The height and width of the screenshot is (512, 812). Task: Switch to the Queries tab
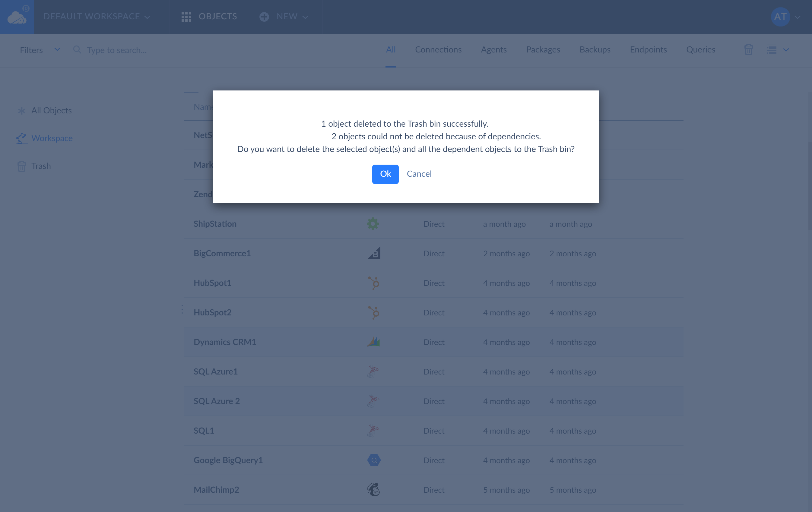pyautogui.click(x=701, y=49)
